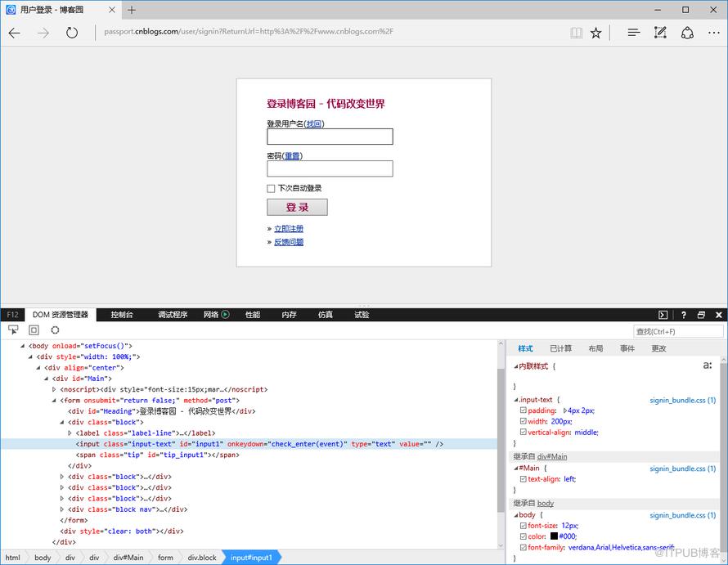Switch to the 控制台 tab

(122, 315)
